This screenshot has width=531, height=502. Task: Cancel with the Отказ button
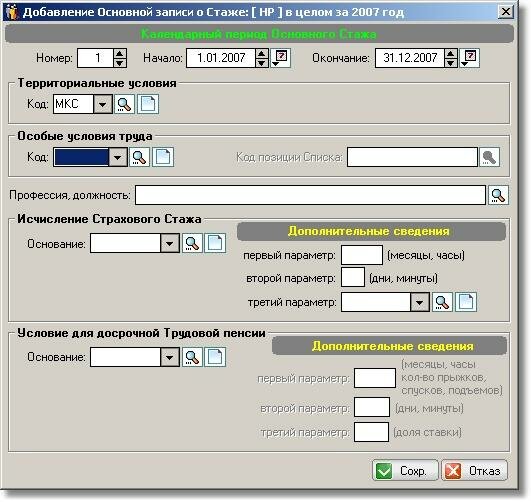pyautogui.click(x=474, y=470)
